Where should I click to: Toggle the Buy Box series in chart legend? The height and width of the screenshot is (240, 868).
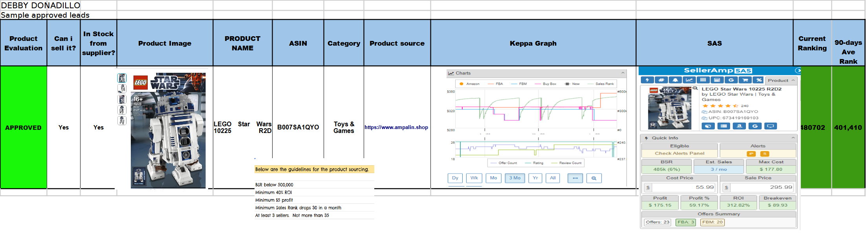coord(546,84)
